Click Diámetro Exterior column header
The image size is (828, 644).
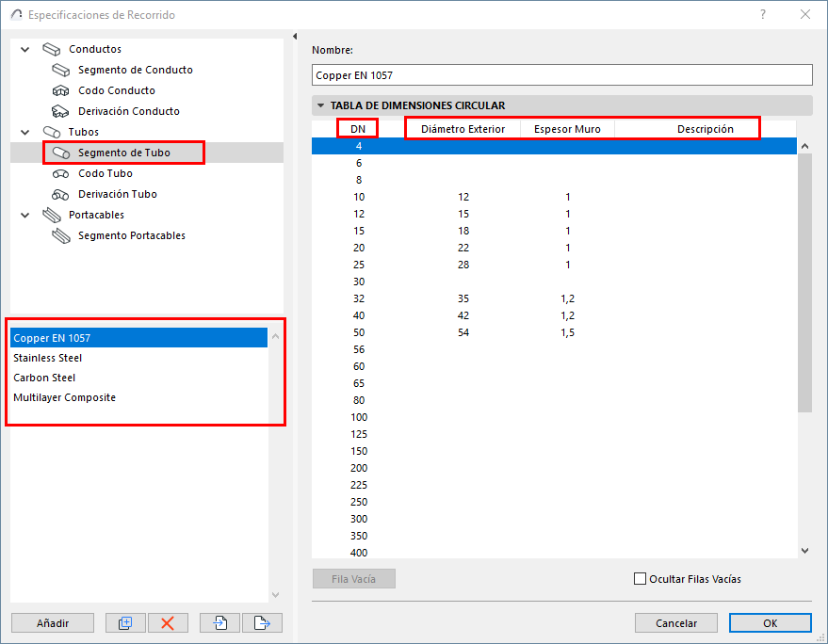(463, 129)
